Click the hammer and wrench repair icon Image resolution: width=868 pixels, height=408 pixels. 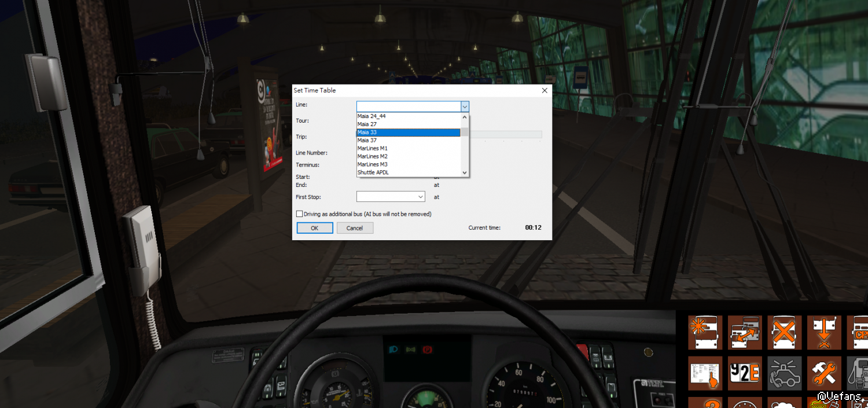point(824,373)
